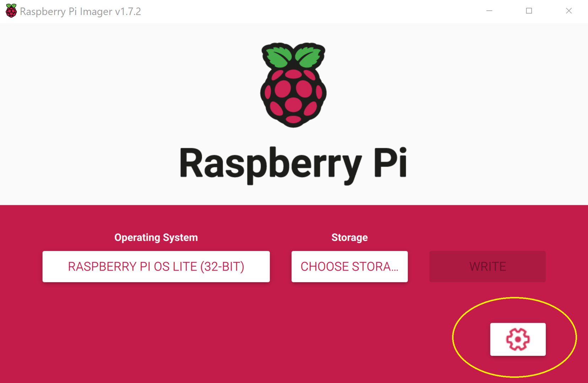This screenshot has height=383, width=588.
Task: Click the word Pi in the wordmark
Action: coord(390,162)
